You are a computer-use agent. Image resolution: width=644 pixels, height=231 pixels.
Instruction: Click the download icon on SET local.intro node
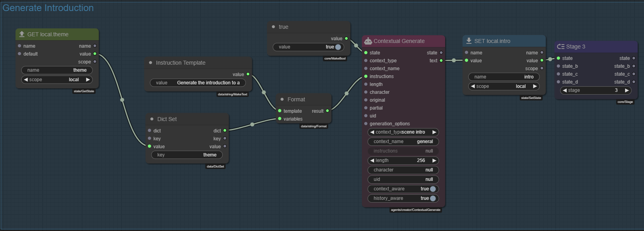tap(469, 41)
